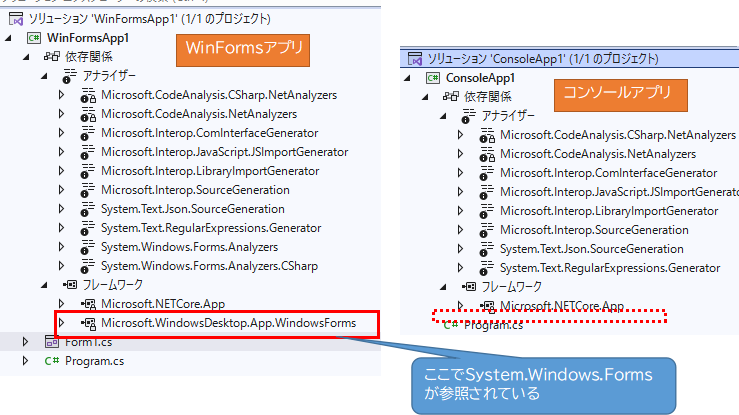Click the Microsoft.WindowsDesktop.App.WindowsForms framework icon
This screenshot has height=415, width=739.
(x=88, y=323)
